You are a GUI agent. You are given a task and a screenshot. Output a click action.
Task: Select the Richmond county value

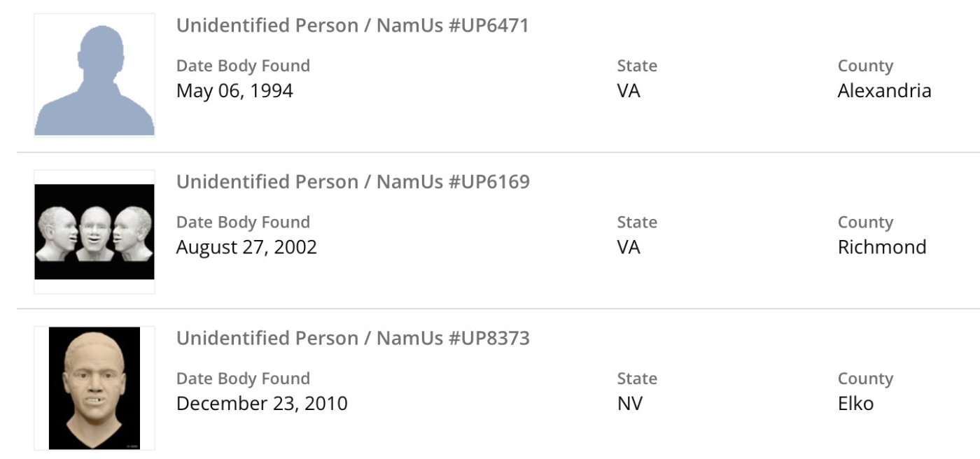[x=882, y=247]
